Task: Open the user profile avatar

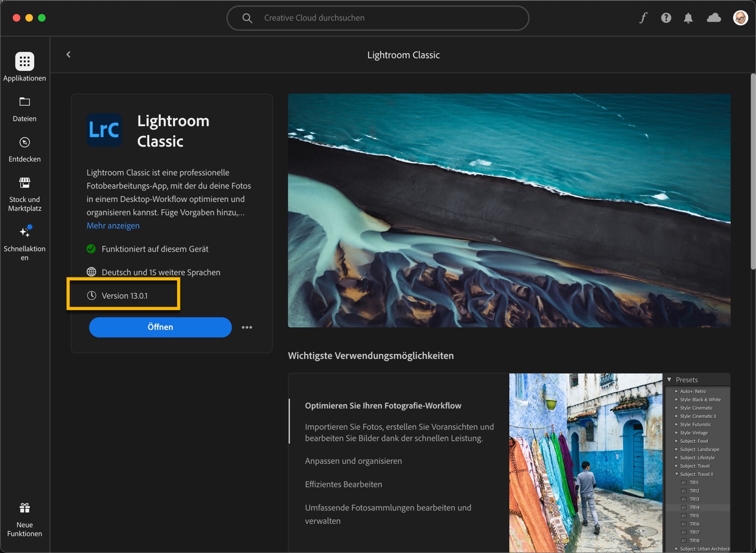Action: (x=740, y=18)
